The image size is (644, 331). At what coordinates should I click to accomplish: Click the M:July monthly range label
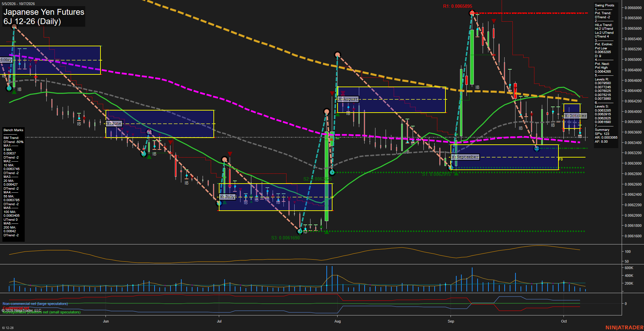(227, 196)
